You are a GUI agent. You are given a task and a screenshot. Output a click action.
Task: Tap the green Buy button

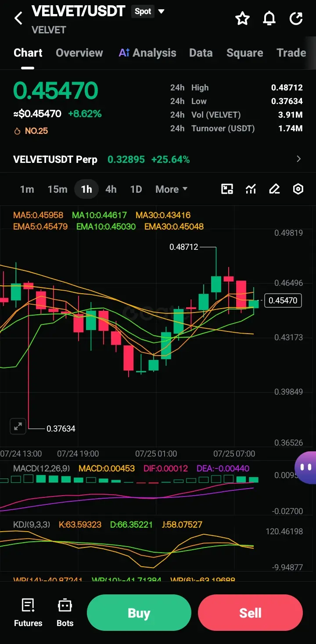[139, 613]
